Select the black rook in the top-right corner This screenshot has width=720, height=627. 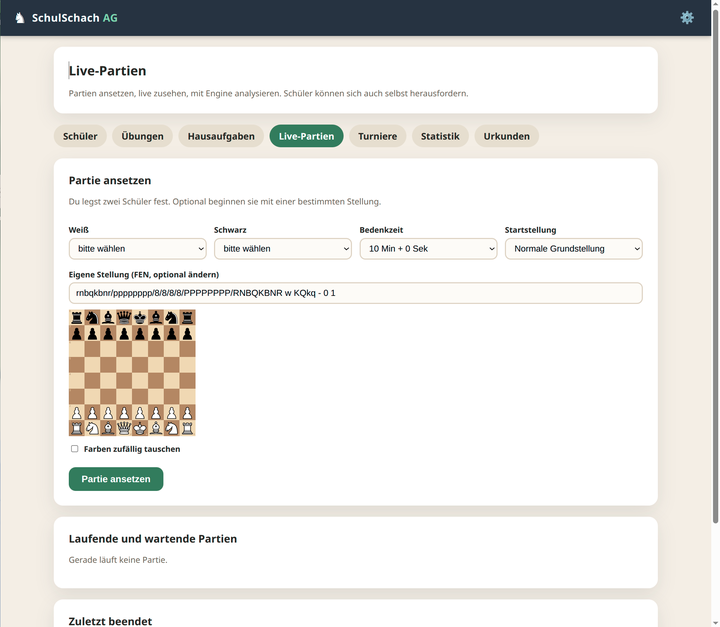(x=187, y=317)
